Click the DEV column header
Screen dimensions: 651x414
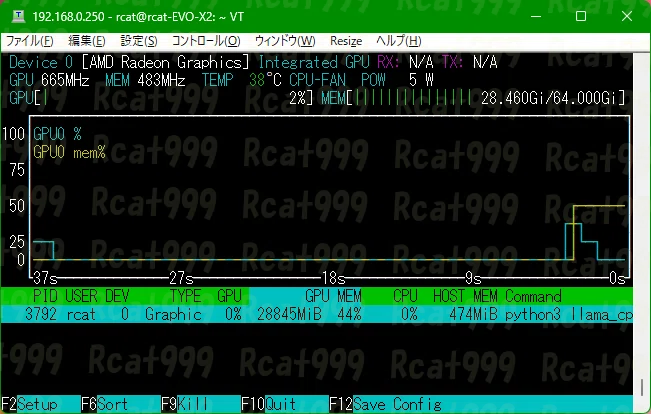(x=117, y=296)
